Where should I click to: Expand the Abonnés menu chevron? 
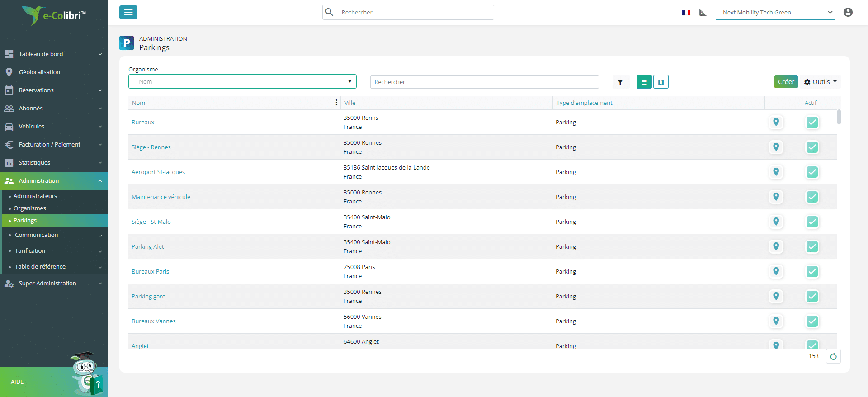click(100, 109)
